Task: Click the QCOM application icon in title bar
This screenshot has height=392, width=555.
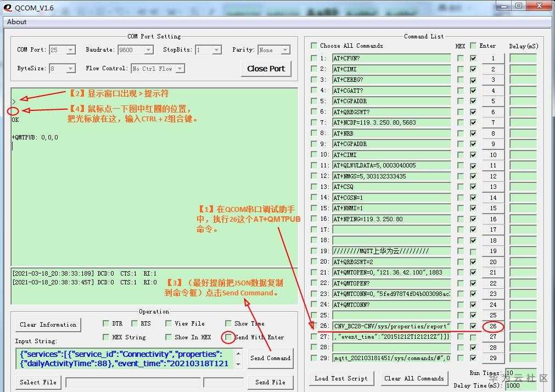Action: point(7,8)
